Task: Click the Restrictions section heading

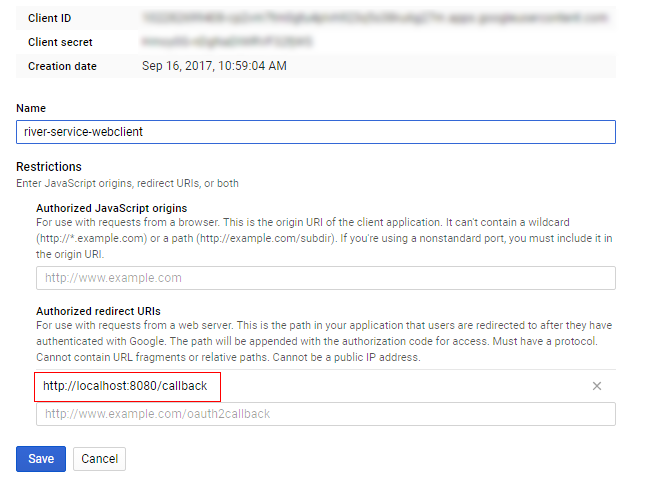Action: pyautogui.click(x=49, y=166)
